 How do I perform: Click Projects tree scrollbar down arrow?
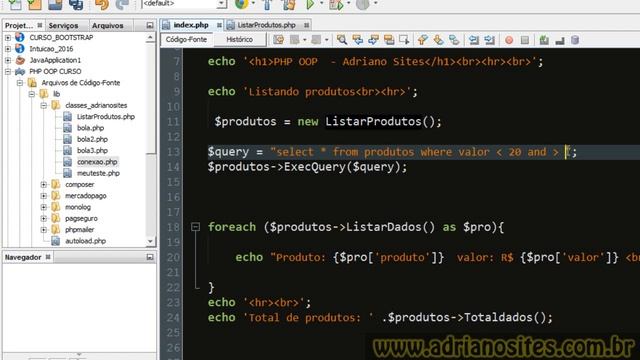150,241
